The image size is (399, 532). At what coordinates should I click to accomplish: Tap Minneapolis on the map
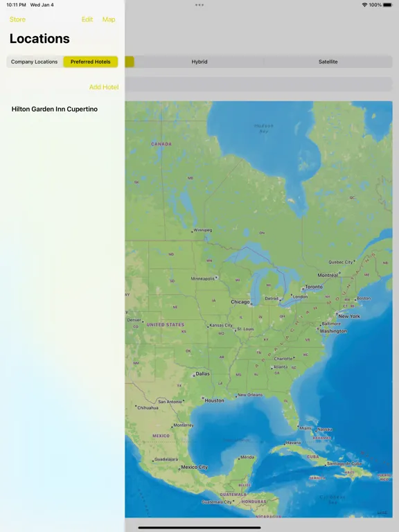click(x=202, y=279)
